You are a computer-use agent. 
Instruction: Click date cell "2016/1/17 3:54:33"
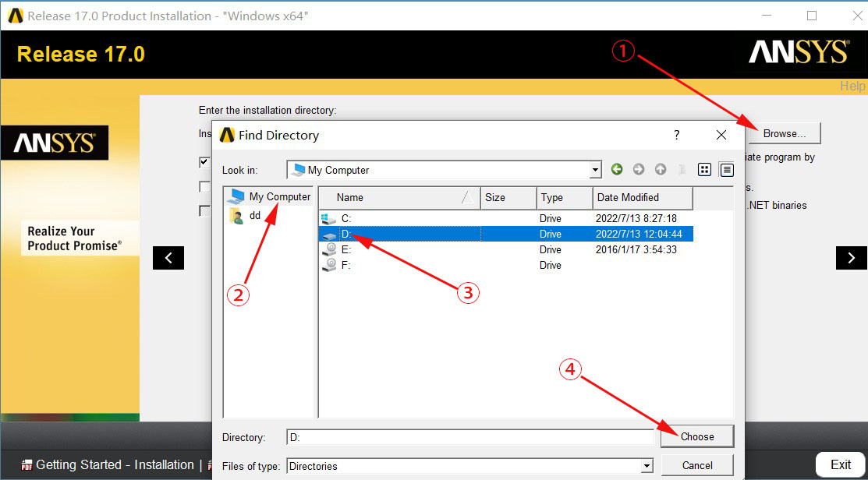(x=636, y=249)
